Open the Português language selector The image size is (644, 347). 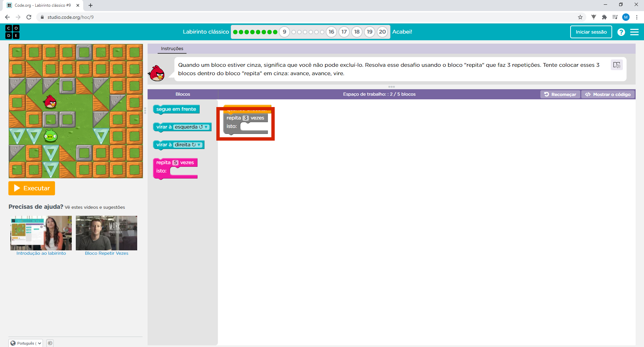tap(26, 343)
